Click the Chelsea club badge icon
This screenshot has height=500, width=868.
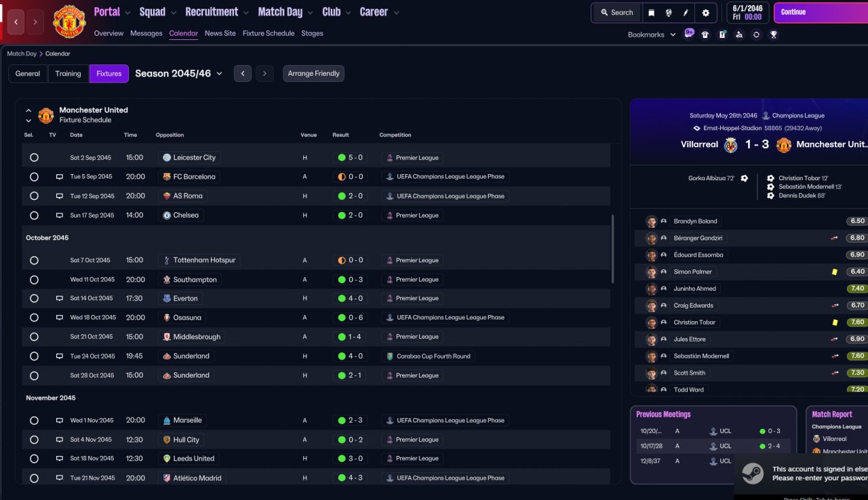tap(167, 215)
